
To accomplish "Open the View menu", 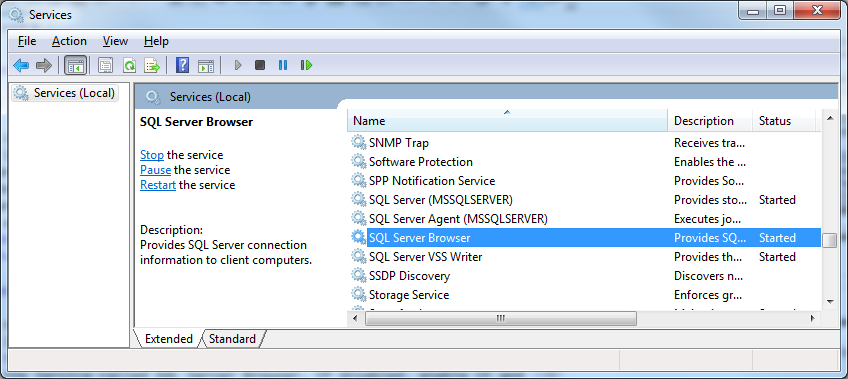I will coord(115,41).
